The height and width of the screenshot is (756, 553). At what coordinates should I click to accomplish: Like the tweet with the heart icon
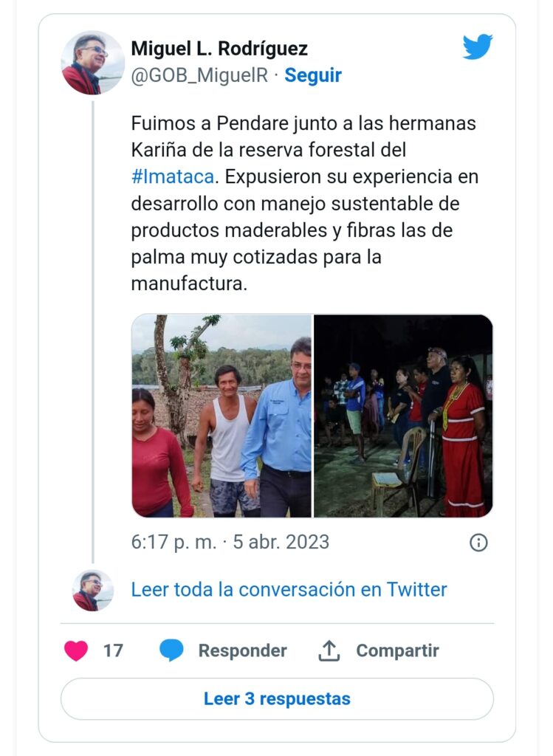[76, 650]
